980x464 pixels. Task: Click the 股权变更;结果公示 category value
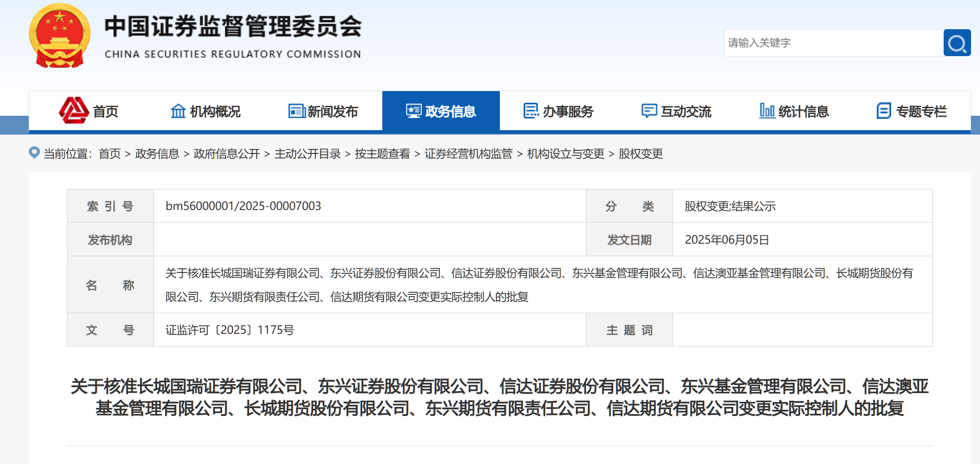point(730,206)
